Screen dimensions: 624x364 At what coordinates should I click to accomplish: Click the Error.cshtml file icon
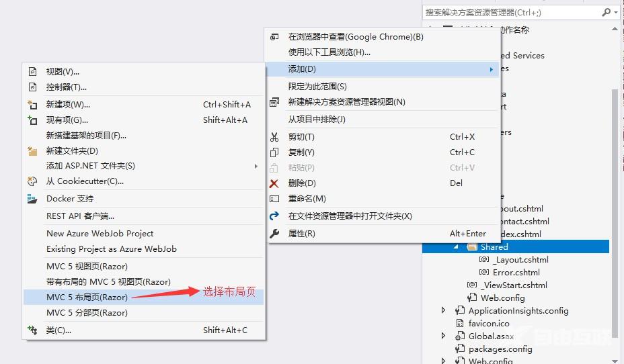coord(484,272)
